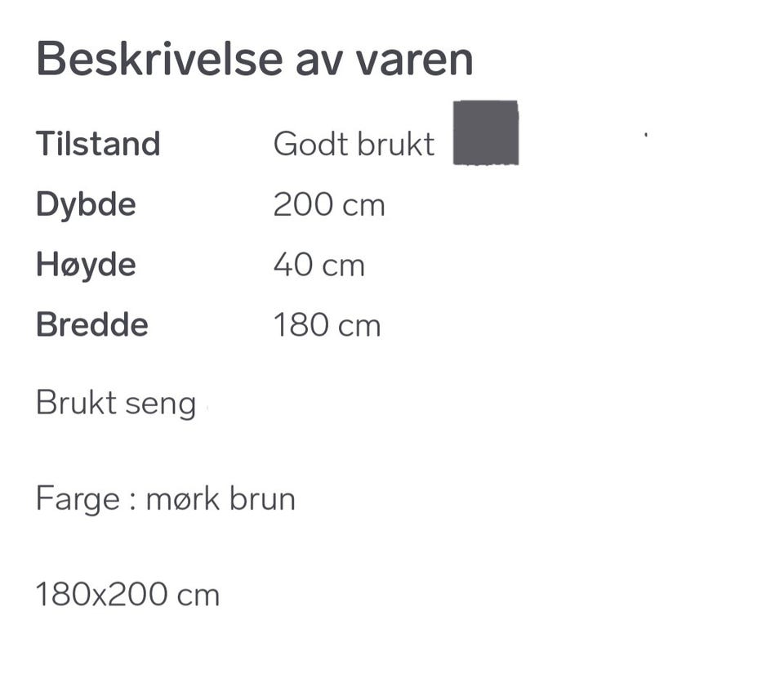Select the Høyde label
Screen dimensions: 784x683
click(x=86, y=265)
